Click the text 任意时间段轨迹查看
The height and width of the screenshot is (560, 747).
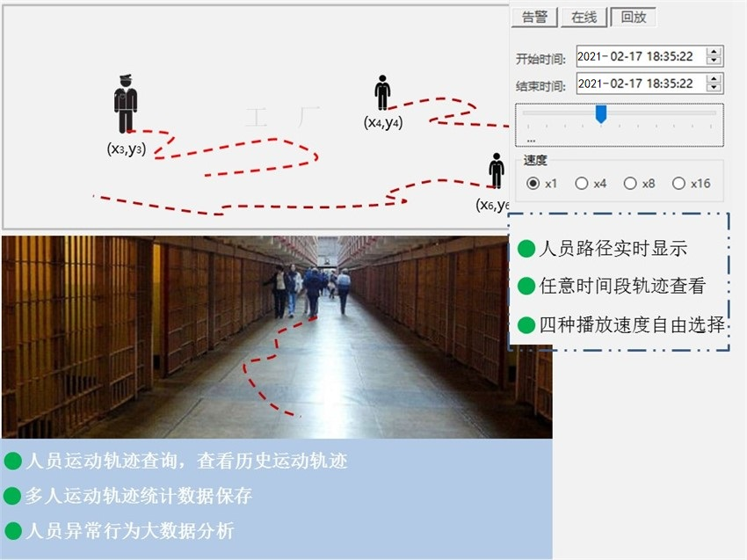coord(622,286)
